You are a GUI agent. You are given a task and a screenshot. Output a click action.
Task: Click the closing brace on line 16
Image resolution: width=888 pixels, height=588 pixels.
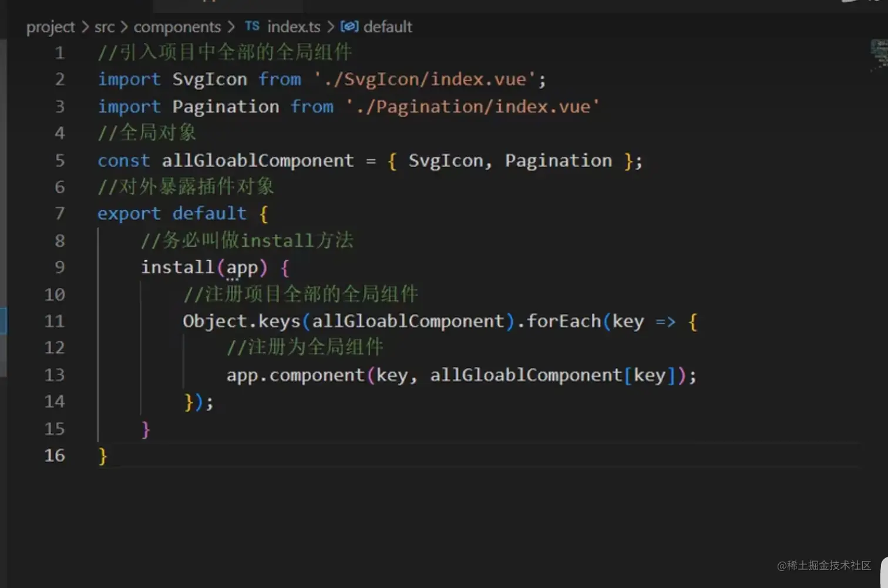(103, 456)
